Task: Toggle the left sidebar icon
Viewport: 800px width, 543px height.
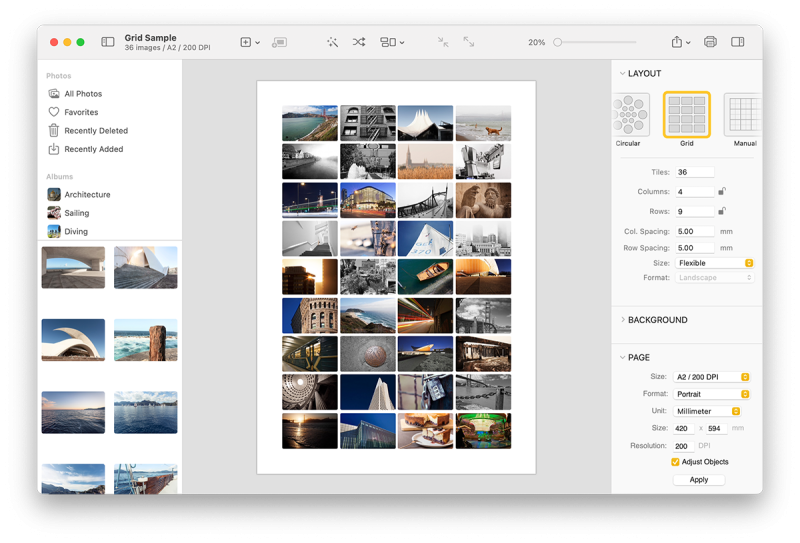Action: click(108, 42)
